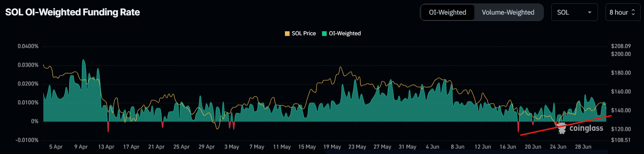Image resolution: width=644 pixels, height=154 pixels.
Task: Click the coinglass watermark text
Action: 586,128
